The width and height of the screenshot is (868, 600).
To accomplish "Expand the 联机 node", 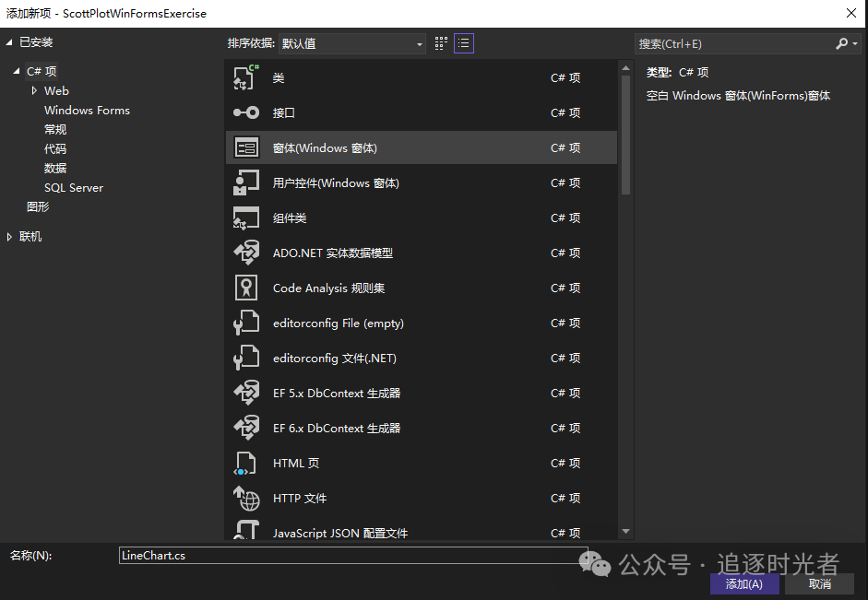I will click(x=9, y=237).
